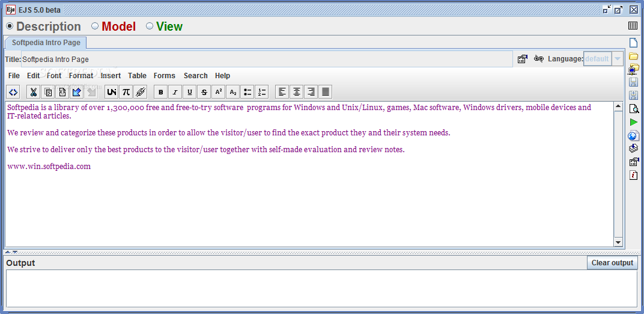The image size is (644, 314).
Task: Open the Language dropdown arrow
Action: pyautogui.click(x=618, y=59)
